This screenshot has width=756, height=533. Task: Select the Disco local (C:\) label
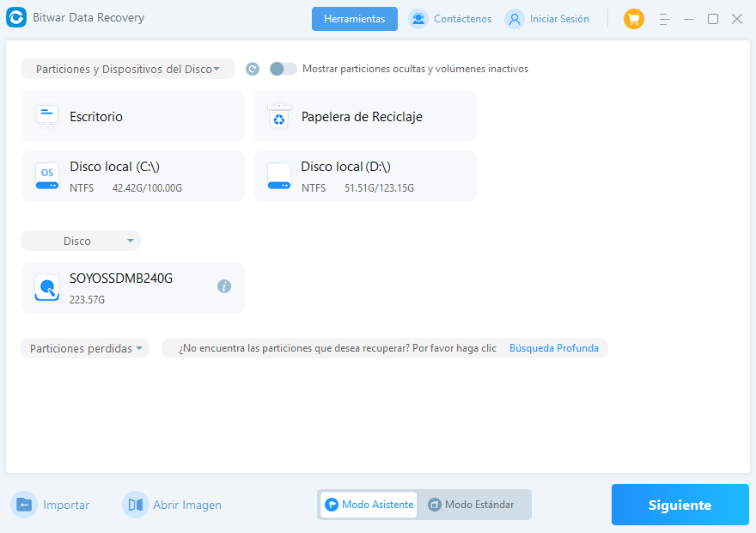(114, 167)
